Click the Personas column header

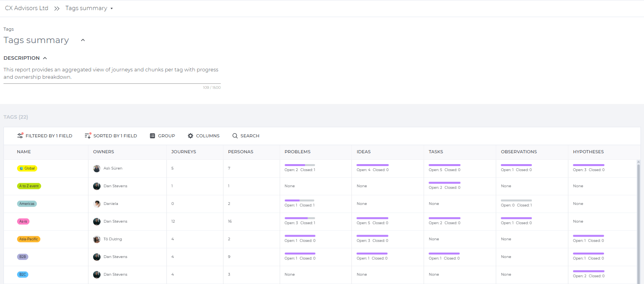click(241, 152)
